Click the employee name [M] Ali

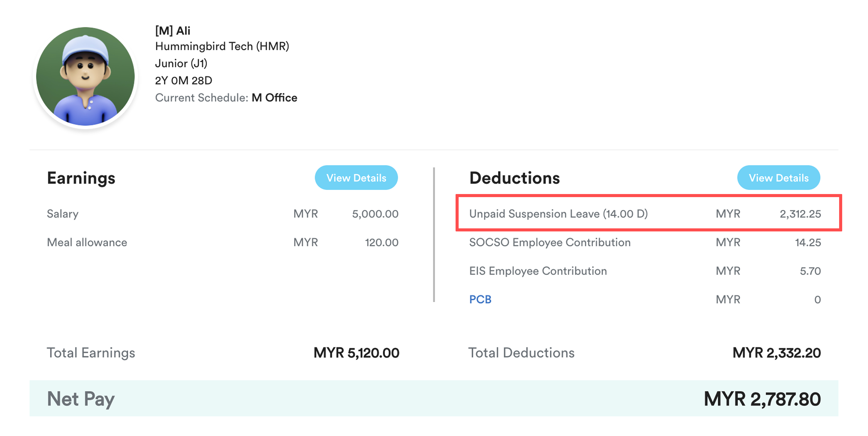point(173,31)
